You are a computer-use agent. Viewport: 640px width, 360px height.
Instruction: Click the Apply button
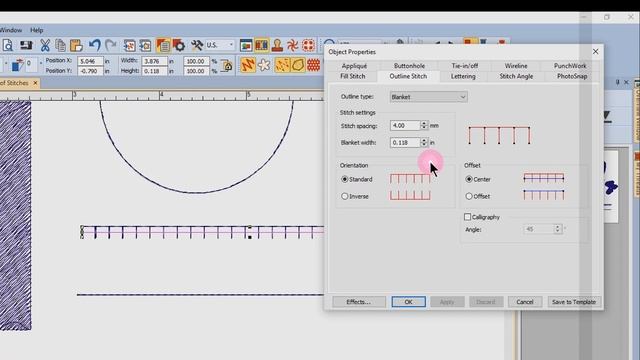point(447,302)
